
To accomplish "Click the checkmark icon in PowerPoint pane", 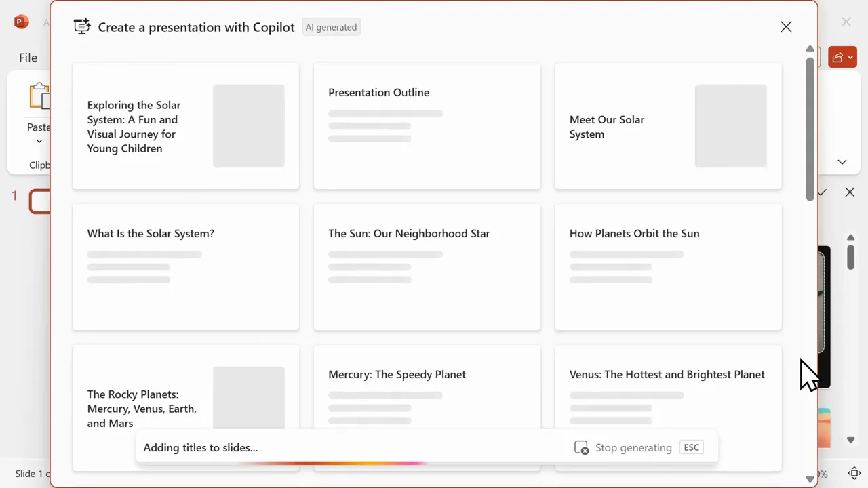I will (823, 192).
